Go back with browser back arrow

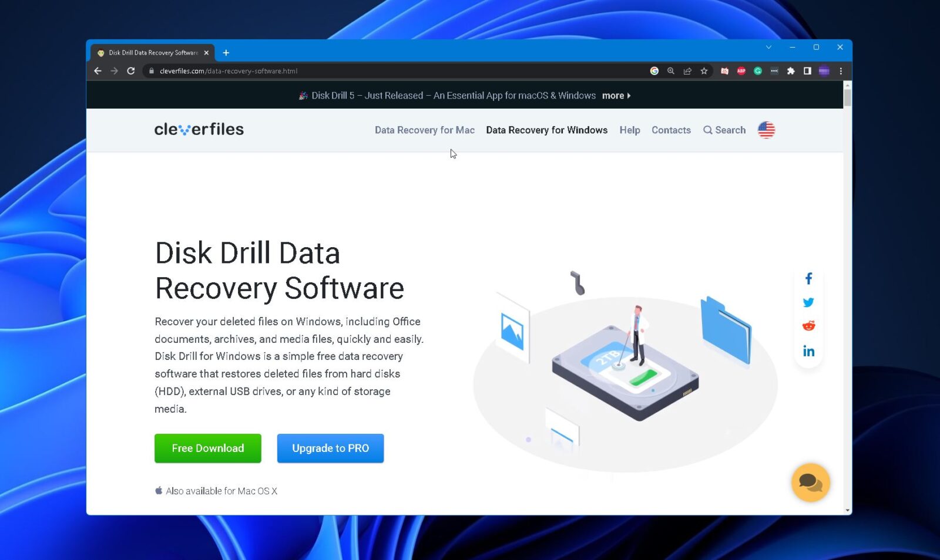[x=98, y=71]
